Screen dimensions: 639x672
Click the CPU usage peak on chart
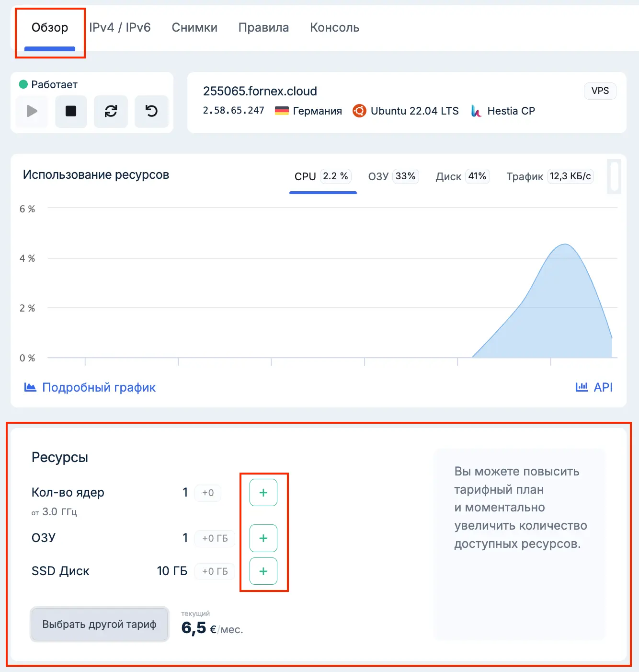[x=565, y=244]
